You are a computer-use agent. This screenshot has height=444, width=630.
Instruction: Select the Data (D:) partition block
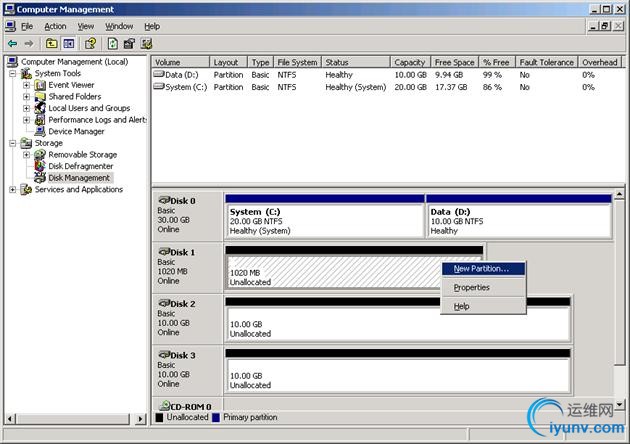519,216
